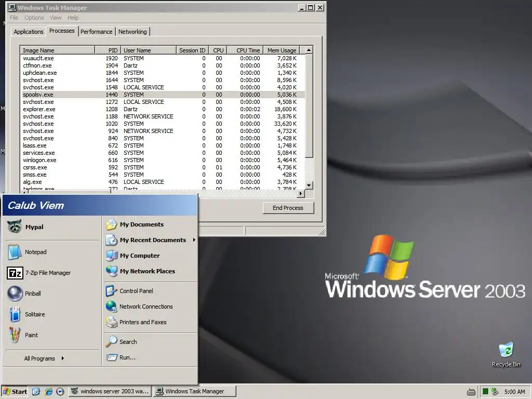Image resolution: width=532 pixels, height=399 pixels.
Task: Select the alg.exe process
Action: pos(162,182)
